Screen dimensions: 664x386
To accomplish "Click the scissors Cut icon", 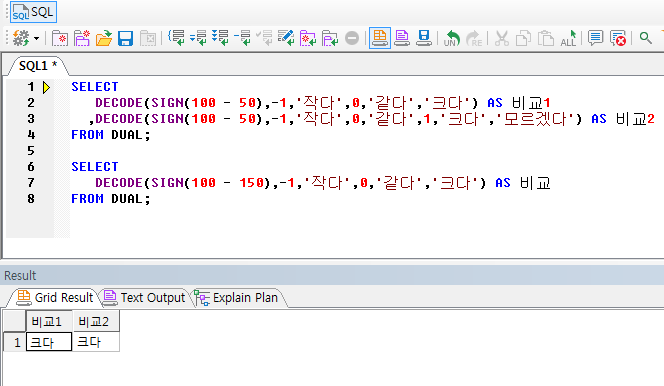I will click(502, 38).
